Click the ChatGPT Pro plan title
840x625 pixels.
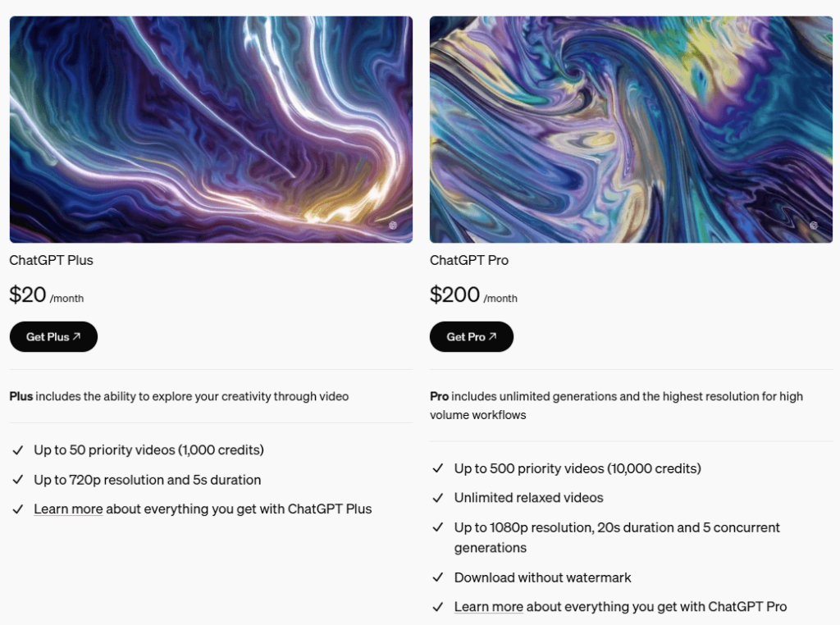tap(469, 260)
